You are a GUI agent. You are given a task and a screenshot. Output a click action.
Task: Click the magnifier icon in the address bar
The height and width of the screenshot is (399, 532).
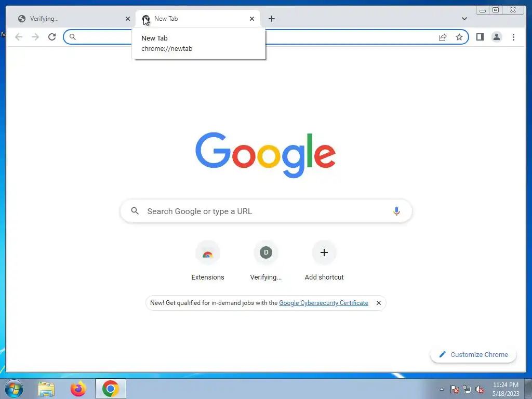pyautogui.click(x=73, y=37)
